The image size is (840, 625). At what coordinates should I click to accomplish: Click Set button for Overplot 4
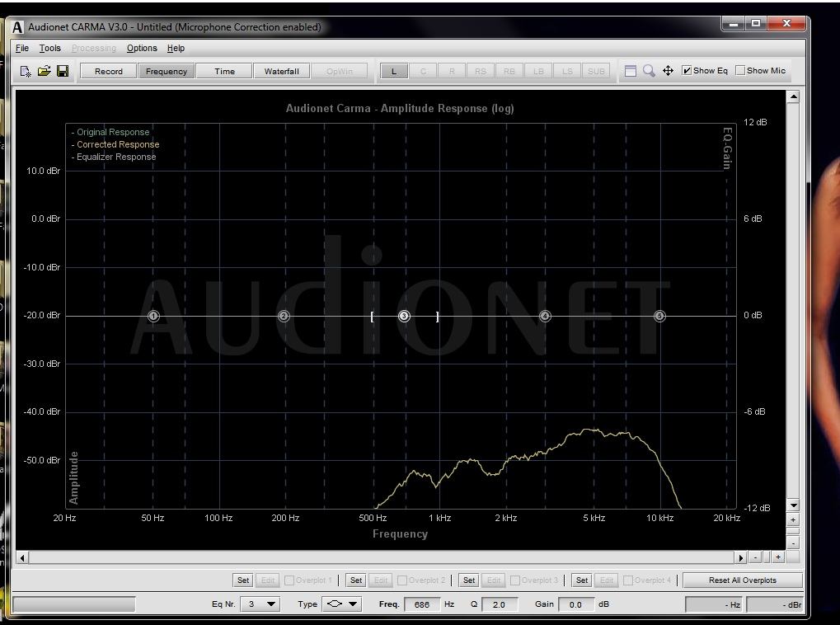click(582, 580)
